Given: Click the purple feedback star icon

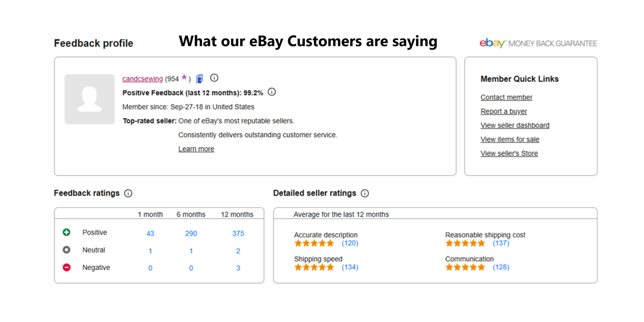Looking at the screenshot, I should (x=184, y=77).
